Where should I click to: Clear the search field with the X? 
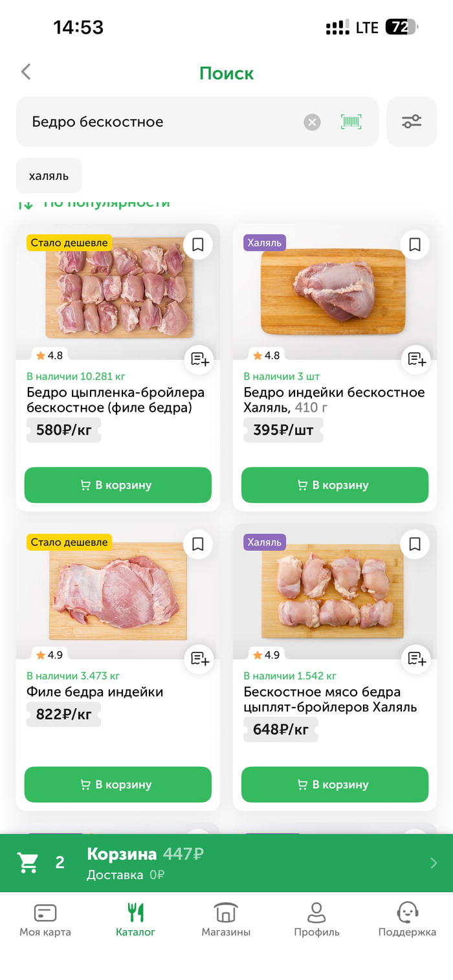point(311,121)
